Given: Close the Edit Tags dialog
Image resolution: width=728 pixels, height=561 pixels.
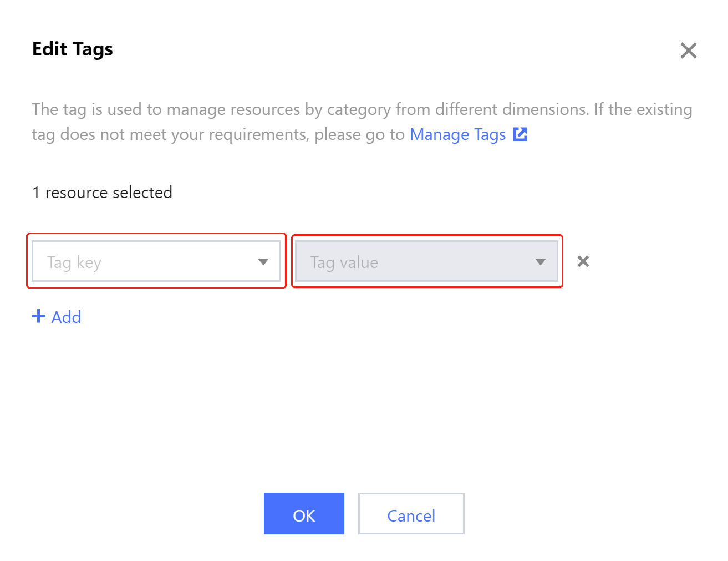Looking at the screenshot, I should 688,50.
